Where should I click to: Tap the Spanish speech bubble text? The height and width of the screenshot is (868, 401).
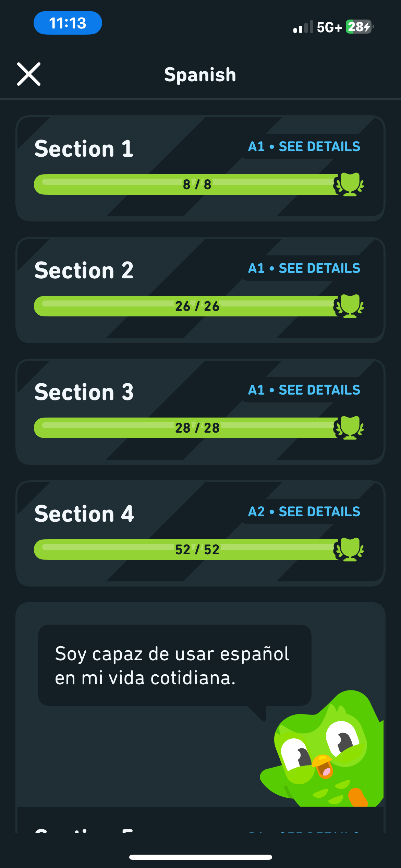(173, 665)
